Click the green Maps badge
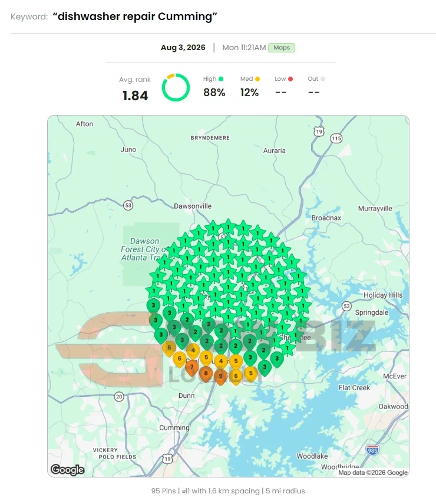This screenshot has width=436, height=504. pos(282,48)
